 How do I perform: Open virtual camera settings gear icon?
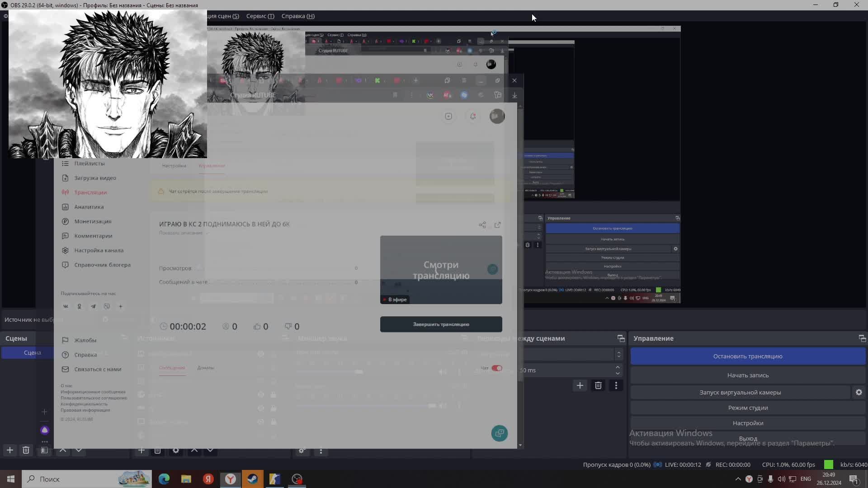[859, 393]
